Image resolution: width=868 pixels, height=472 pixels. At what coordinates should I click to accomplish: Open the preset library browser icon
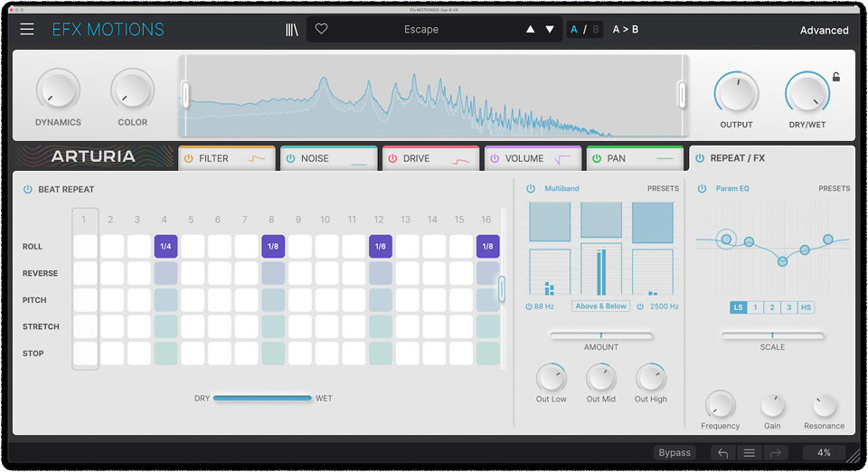click(x=292, y=30)
